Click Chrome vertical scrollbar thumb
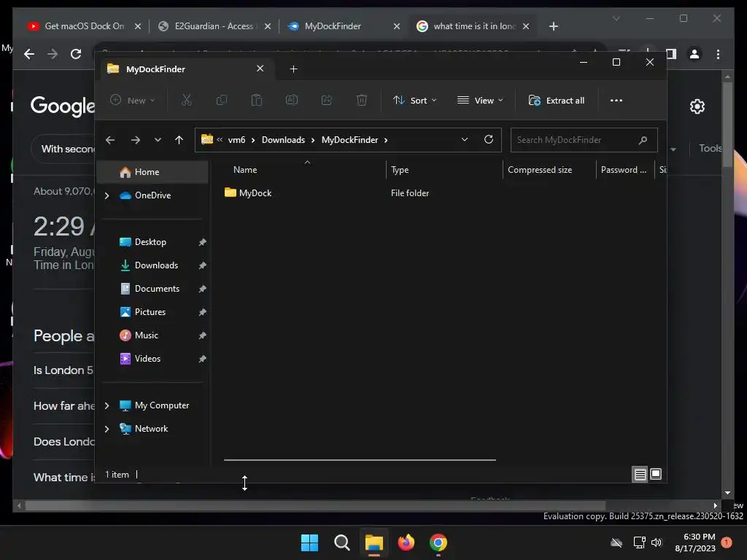The image size is (747, 560). 727,124
